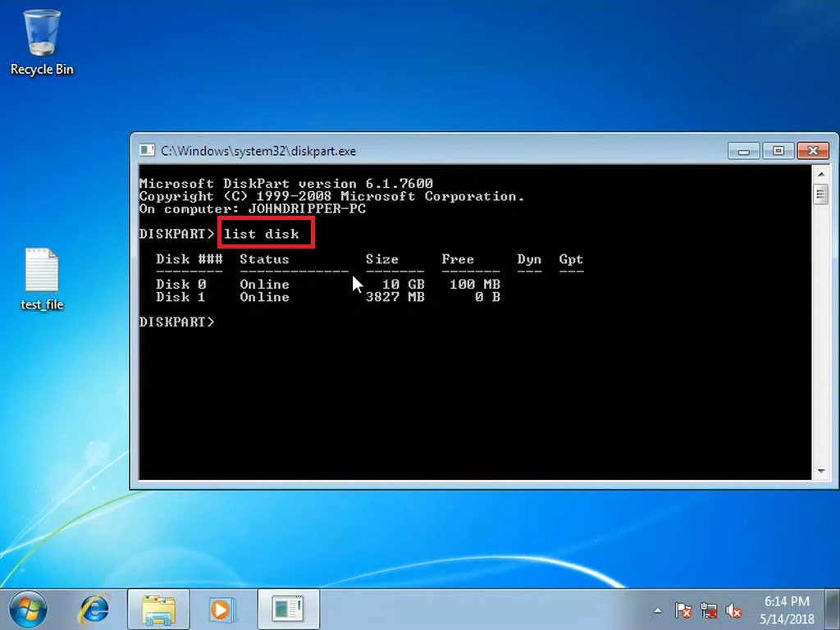Screen dimensions: 840x630
Task: Select the diskpart window on the taskbar
Action: [288, 609]
